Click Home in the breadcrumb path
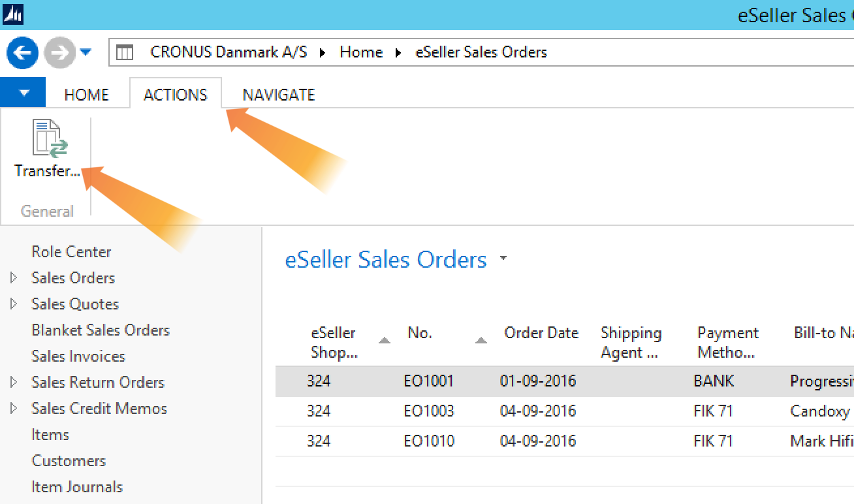854x504 pixels. [361, 52]
